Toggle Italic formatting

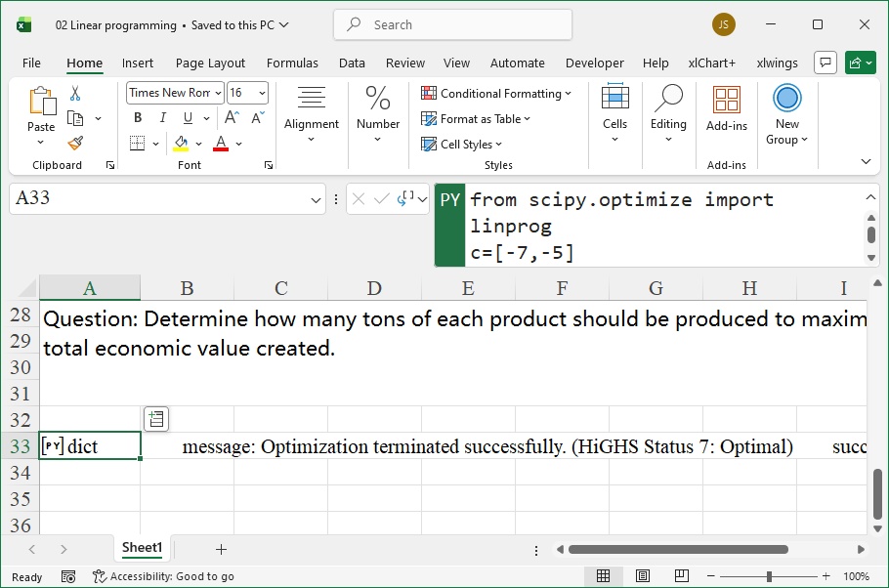point(163,118)
